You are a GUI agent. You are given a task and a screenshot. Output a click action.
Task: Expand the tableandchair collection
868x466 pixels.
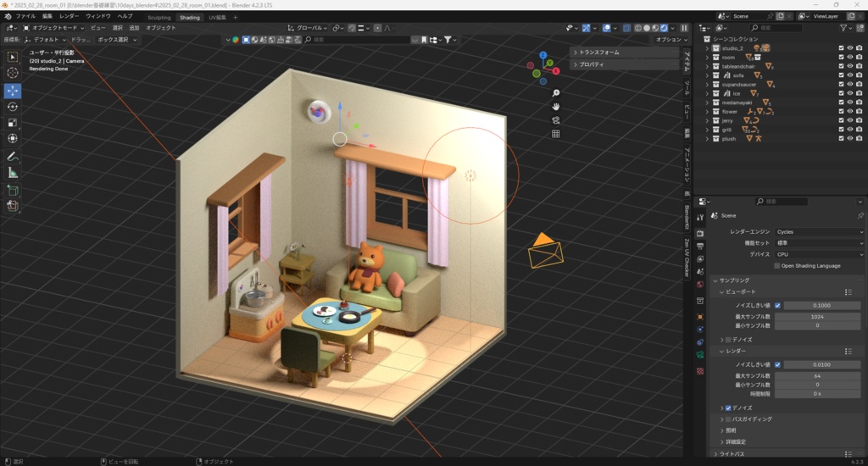(707, 66)
